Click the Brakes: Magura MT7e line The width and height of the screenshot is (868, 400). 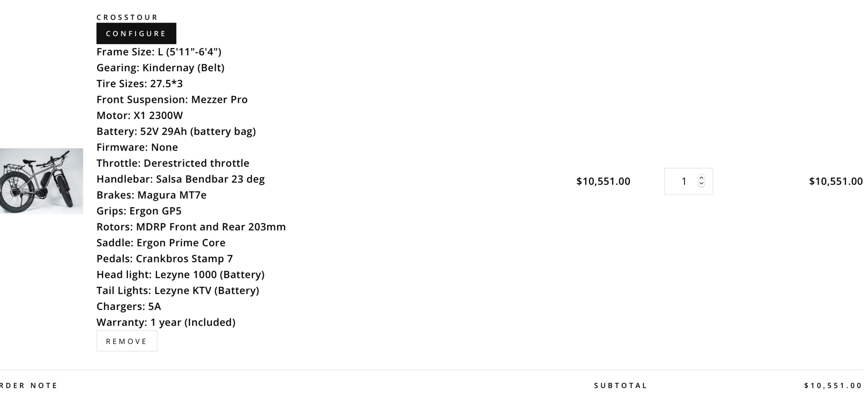click(151, 195)
